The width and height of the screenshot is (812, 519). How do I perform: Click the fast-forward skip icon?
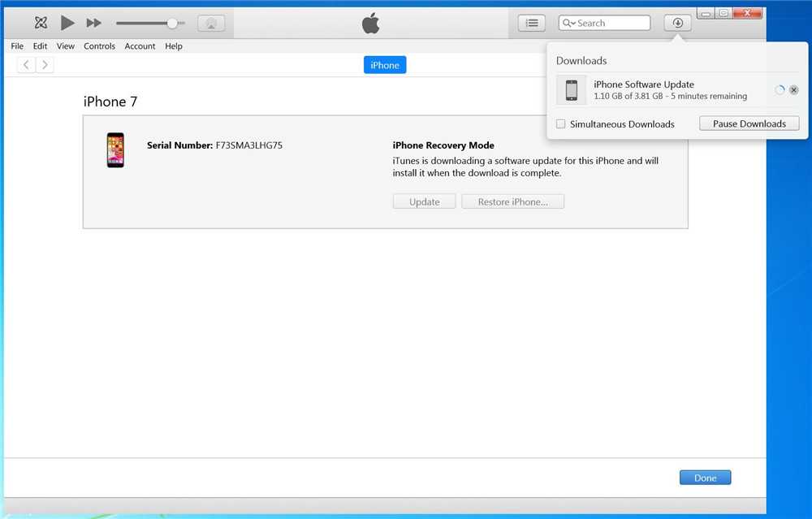94,24
